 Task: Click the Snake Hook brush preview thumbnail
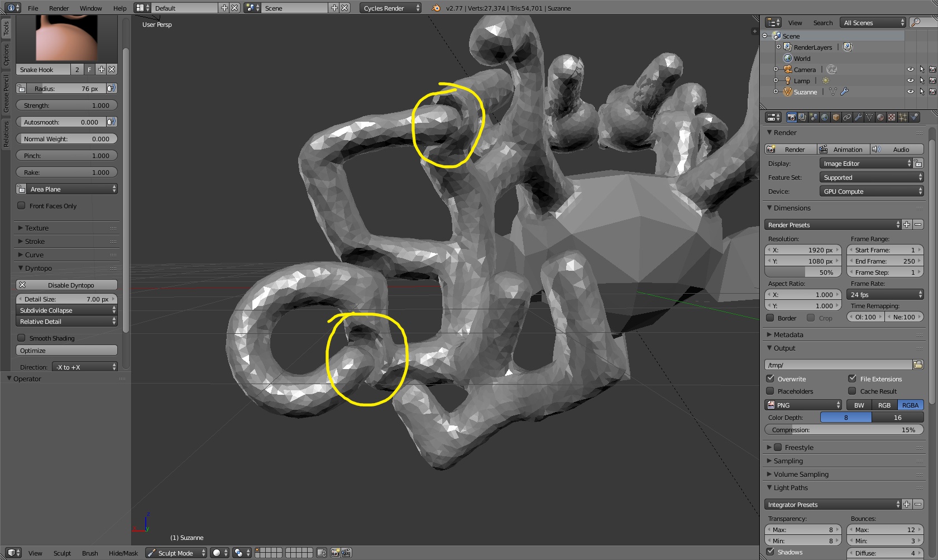click(66, 38)
